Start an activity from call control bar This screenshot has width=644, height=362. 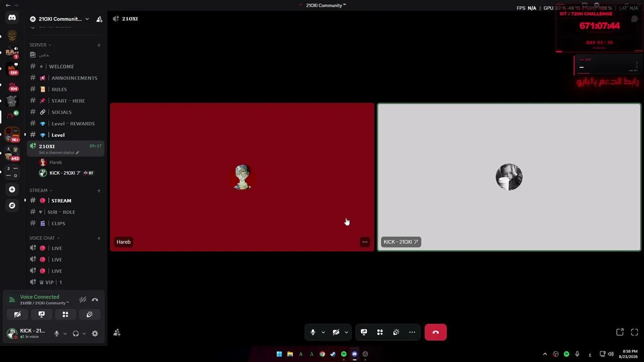380,332
